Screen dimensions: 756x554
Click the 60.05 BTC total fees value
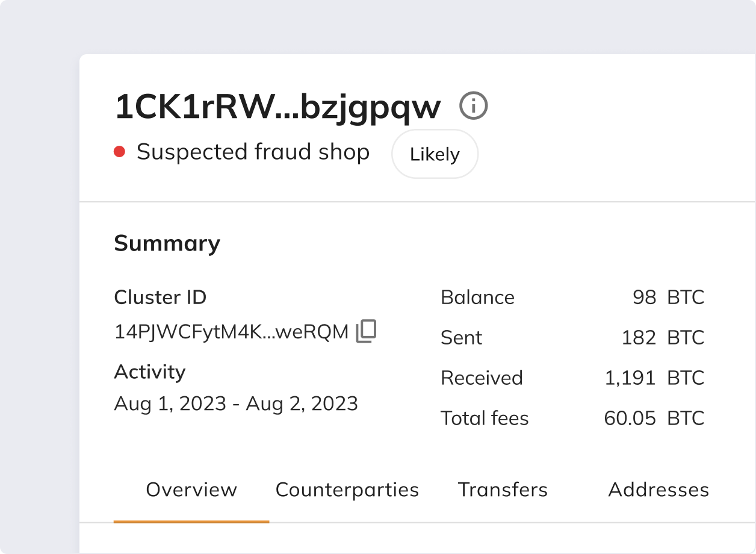[x=654, y=419]
